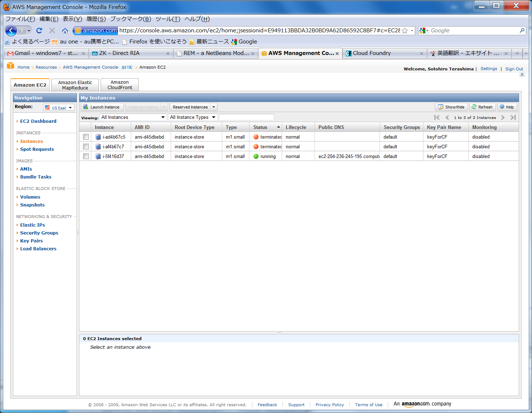The width and height of the screenshot is (532, 413).
Task: Open the Volumes navigation link
Action: [30, 197]
